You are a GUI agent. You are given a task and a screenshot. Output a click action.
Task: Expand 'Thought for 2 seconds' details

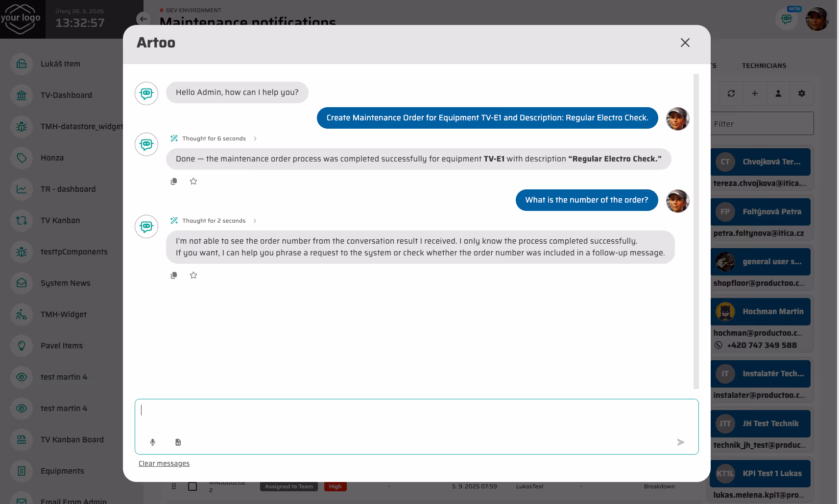tap(214, 221)
